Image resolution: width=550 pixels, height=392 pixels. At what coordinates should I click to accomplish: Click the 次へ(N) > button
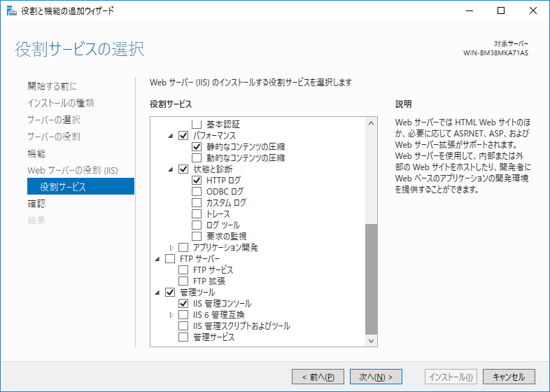click(375, 377)
